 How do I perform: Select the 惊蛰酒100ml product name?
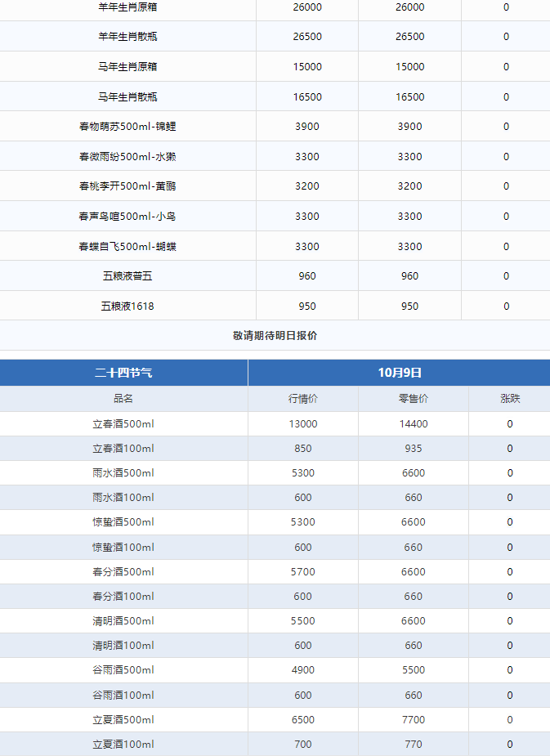123,548
